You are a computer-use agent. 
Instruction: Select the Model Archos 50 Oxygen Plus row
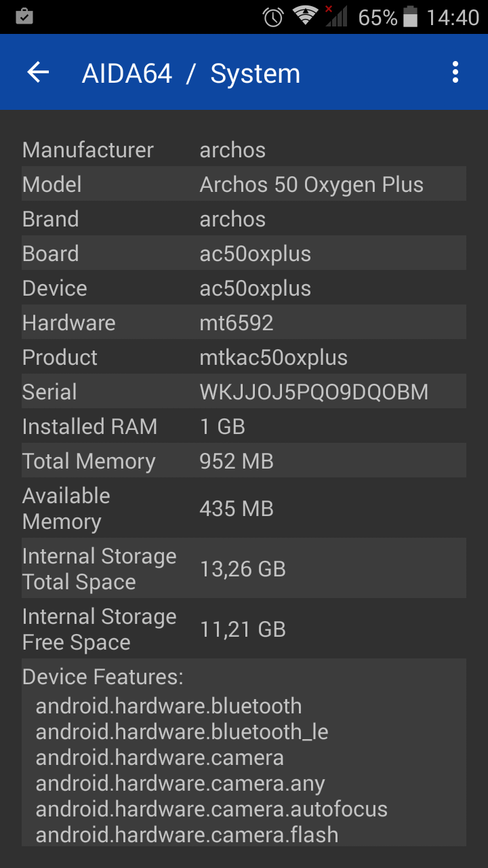(244, 184)
